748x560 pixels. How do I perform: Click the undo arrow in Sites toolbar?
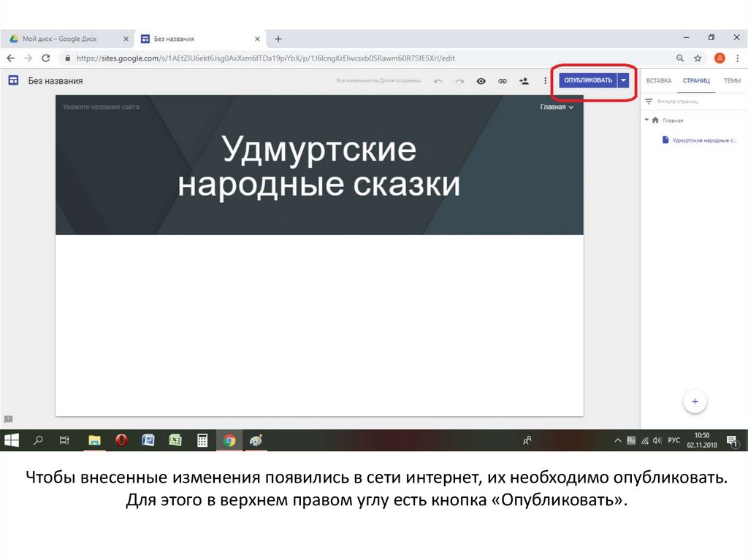click(438, 81)
